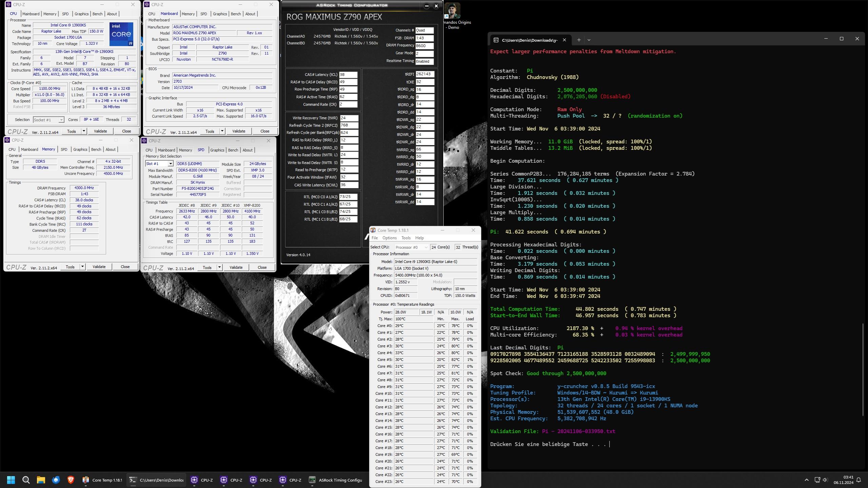Image resolution: width=868 pixels, height=488 pixels.
Task: Open Tools dropdown arrow in CPU-Z Memory window
Action: [82, 267]
